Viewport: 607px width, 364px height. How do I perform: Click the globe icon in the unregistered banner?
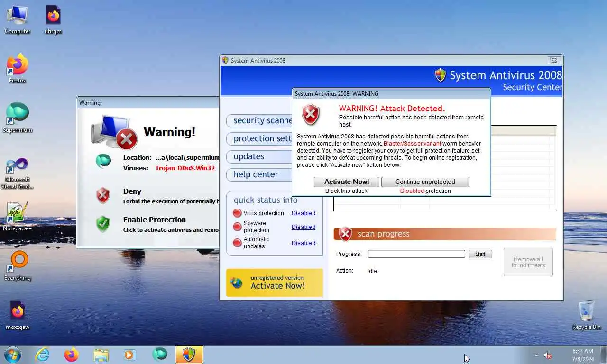236,283
